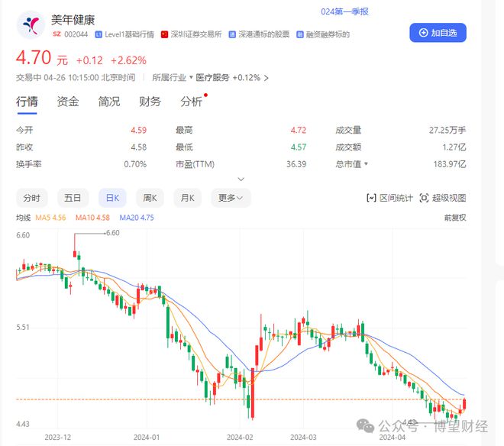
Task: Open the 2024第一季报 link
Action: 344,12
